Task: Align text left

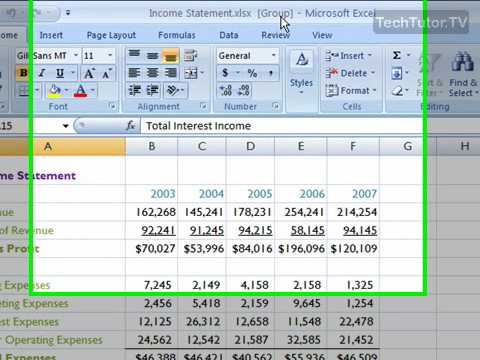Action: pos(134,73)
